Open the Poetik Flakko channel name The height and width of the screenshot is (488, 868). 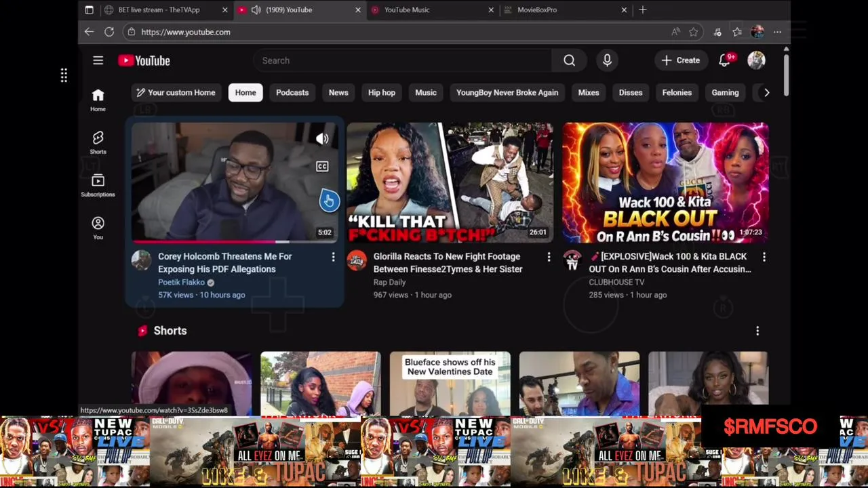pos(181,282)
